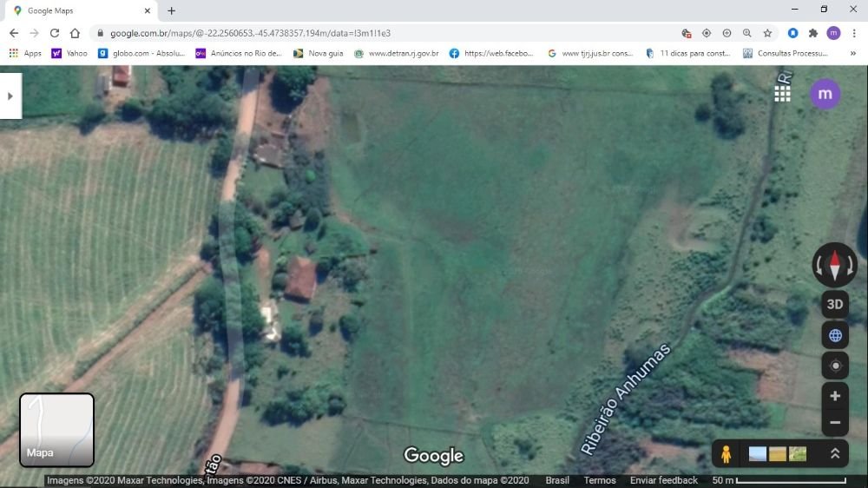Open the blue shield extension icon
Image resolution: width=868 pixels, height=488 pixels.
pyautogui.click(x=792, y=33)
